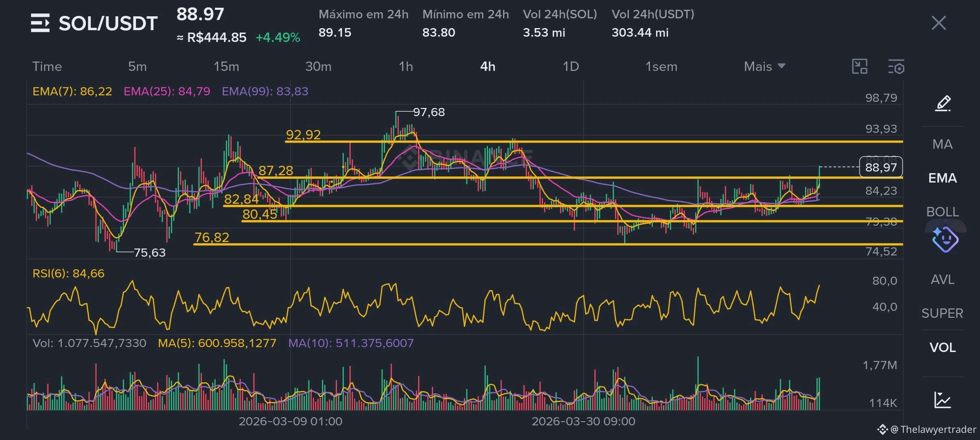Click the current price tag 88,97
The image size is (980, 440).
tap(881, 167)
